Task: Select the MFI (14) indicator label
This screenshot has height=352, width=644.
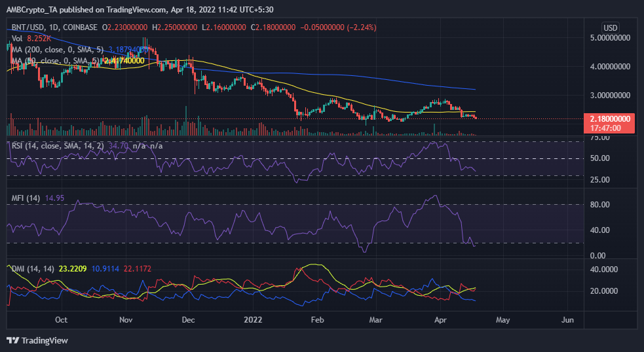Action: [x=26, y=198]
